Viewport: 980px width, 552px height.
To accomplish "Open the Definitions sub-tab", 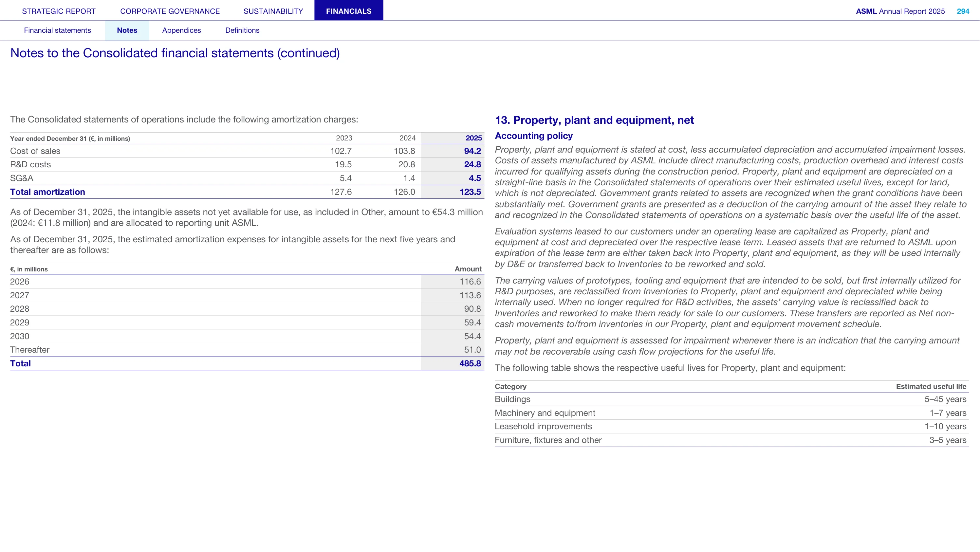I will (x=242, y=30).
